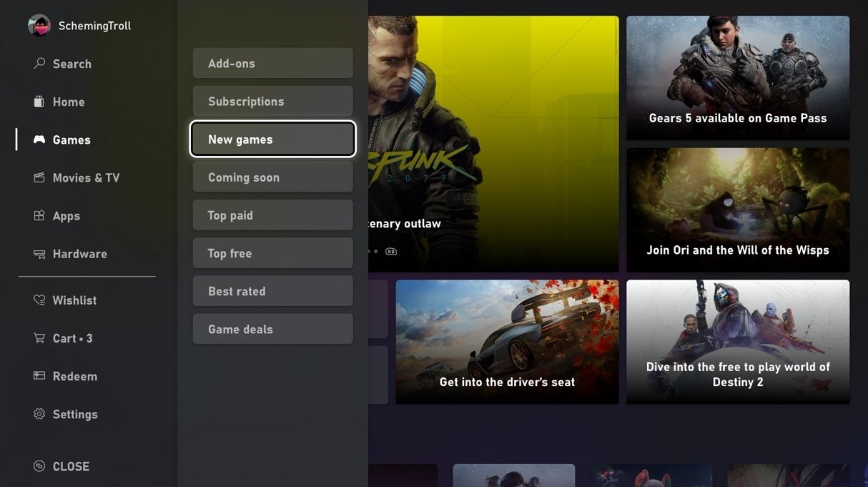Open Wishlist with the heart icon
Viewport: 868px width, 487px height.
pos(39,300)
